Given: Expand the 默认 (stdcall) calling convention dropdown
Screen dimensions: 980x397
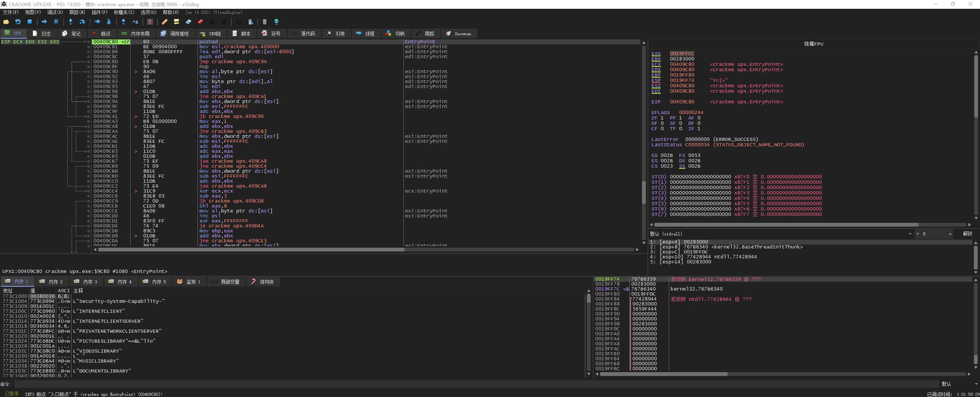Looking at the screenshot, I should 910,234.
